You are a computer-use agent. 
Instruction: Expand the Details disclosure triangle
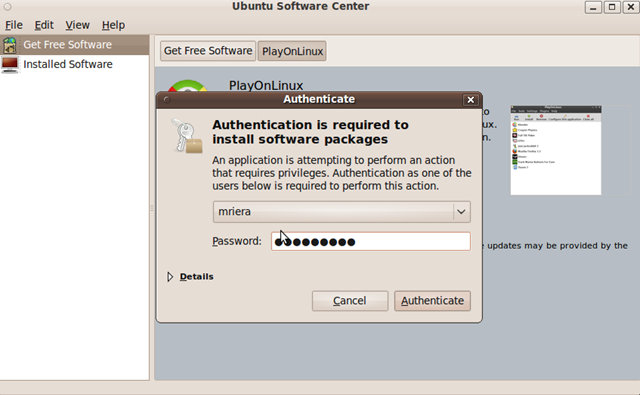pyautogui.click(x=170, y=277)
